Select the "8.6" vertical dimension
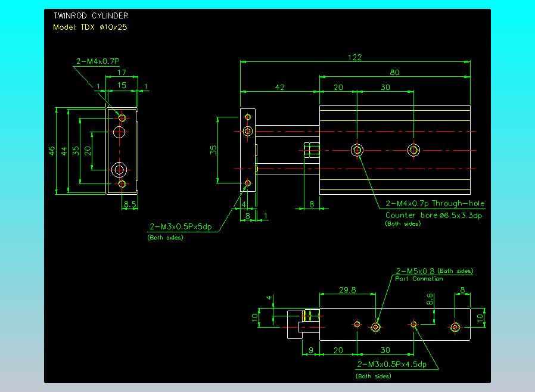535x392 pixels. tap(430, 299)
